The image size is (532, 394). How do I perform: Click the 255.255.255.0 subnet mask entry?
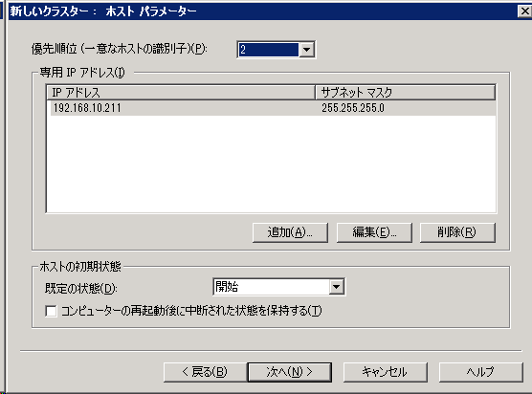pyautogui.click(x=353, y=108)
